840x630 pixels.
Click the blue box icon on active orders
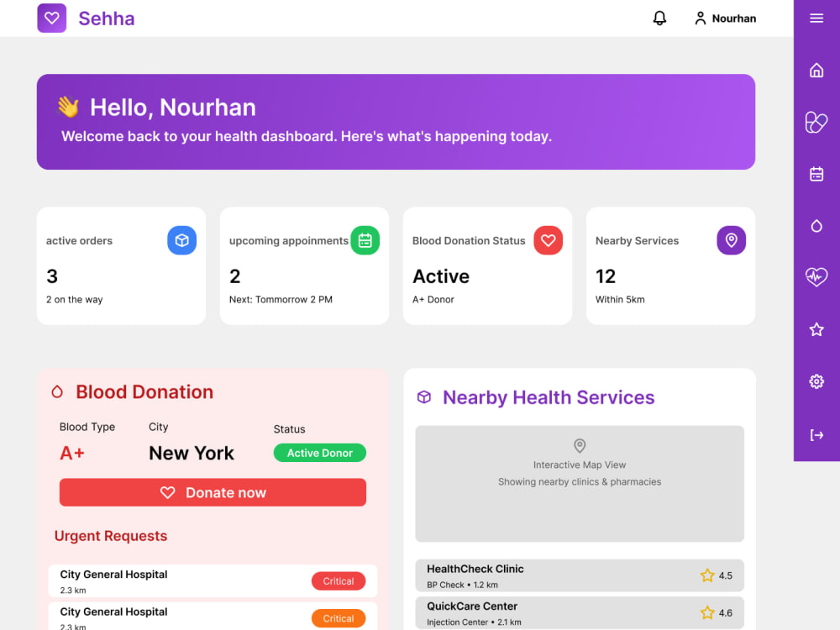181,240
